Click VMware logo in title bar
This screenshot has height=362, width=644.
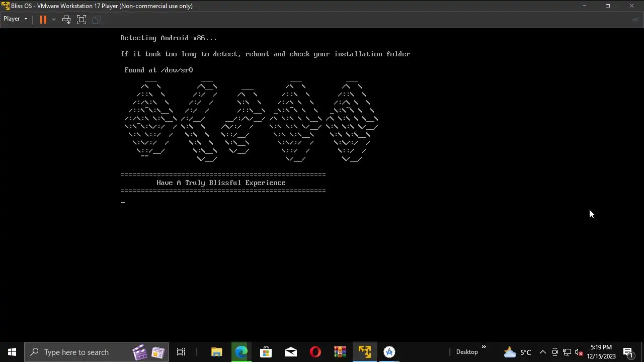(6, 6)
